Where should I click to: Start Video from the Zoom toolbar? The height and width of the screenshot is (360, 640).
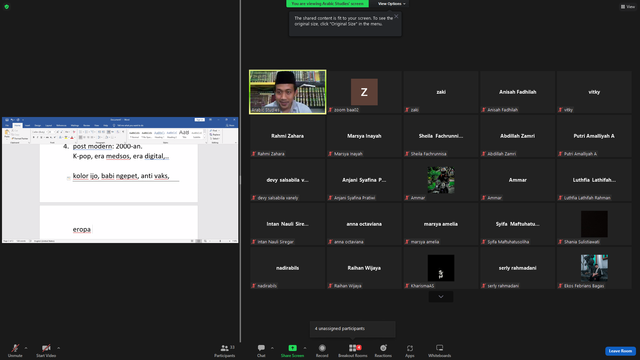[x=46, y=350]
